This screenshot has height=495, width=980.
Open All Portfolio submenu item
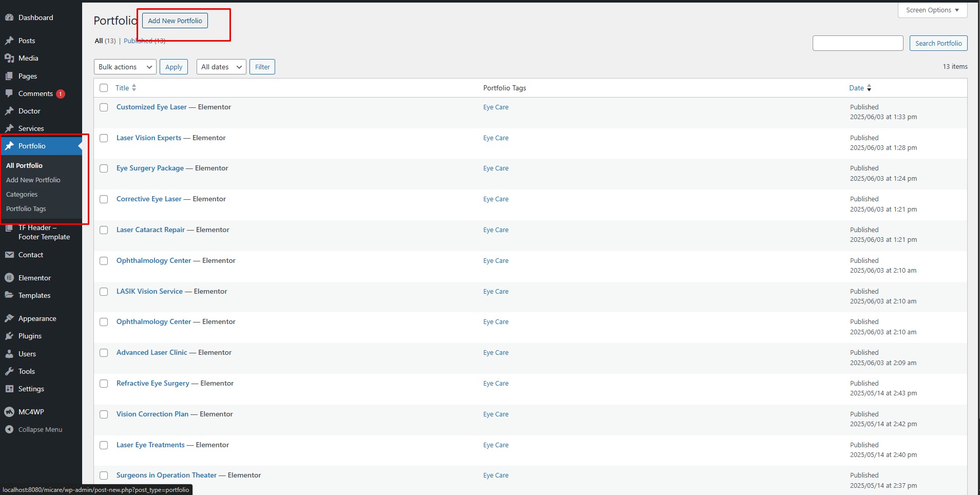(24, 165)
